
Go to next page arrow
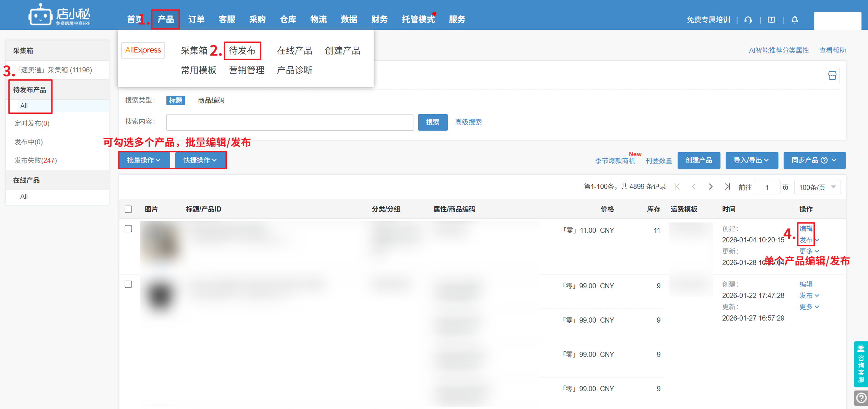pyautogui.click(x=711, y=187)
